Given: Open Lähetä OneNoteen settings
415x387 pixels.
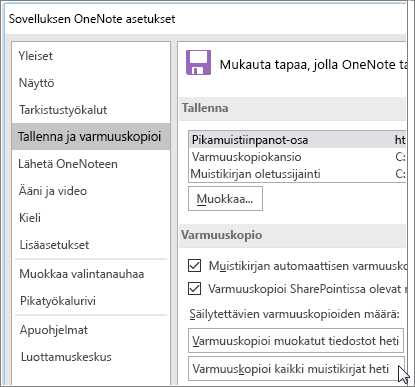Looking at the screenshot, I should [x=91, y=164].
